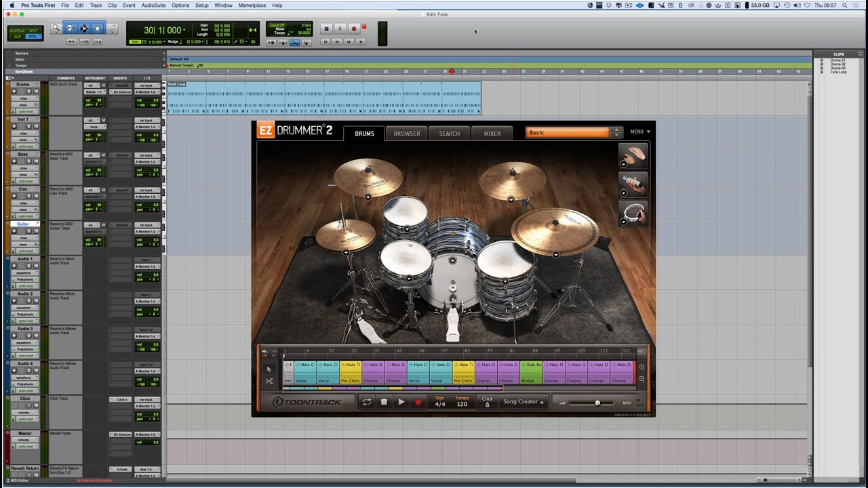The width and height of the screenshot is (868, 488).
Task: Open the Marketplace menu
Action: (x=252, y=5)
